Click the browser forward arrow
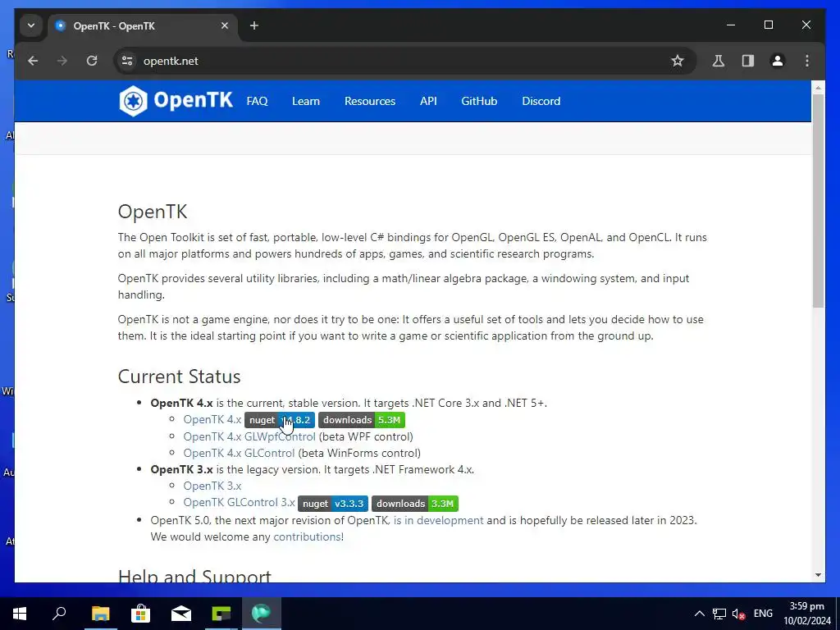The image size is (840, 630). coord(62,61)
